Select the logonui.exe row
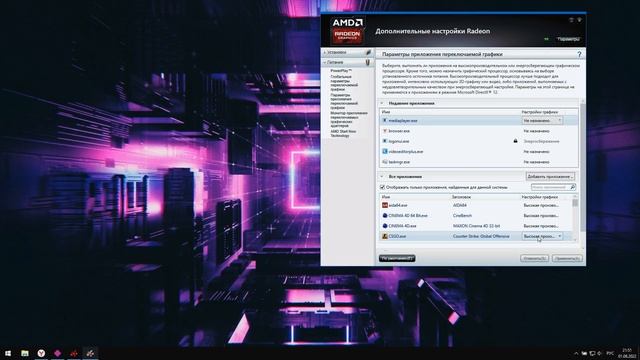Viewport: 640px width, 360px height. coord(479,141)
